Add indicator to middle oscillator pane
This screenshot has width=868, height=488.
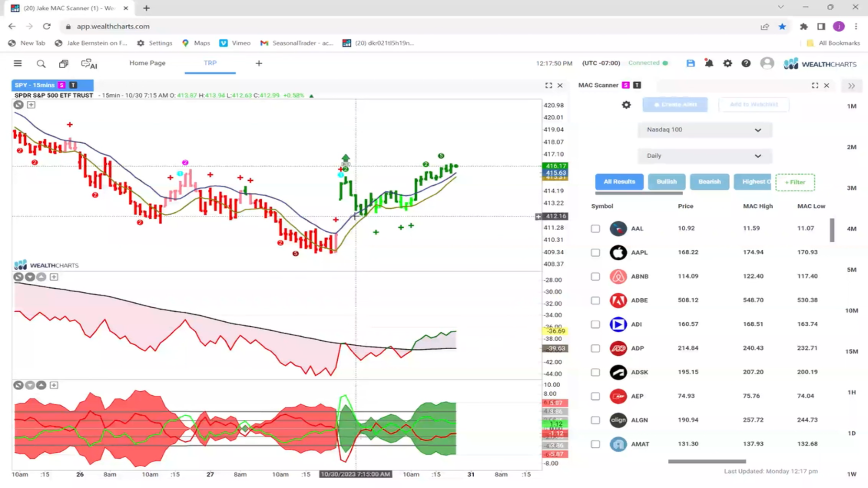54,277
